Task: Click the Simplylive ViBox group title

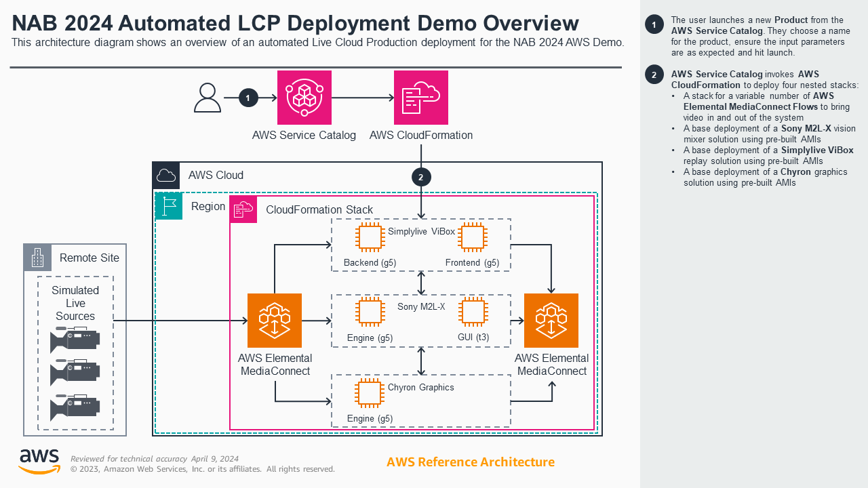Action: tap(421, 231)
